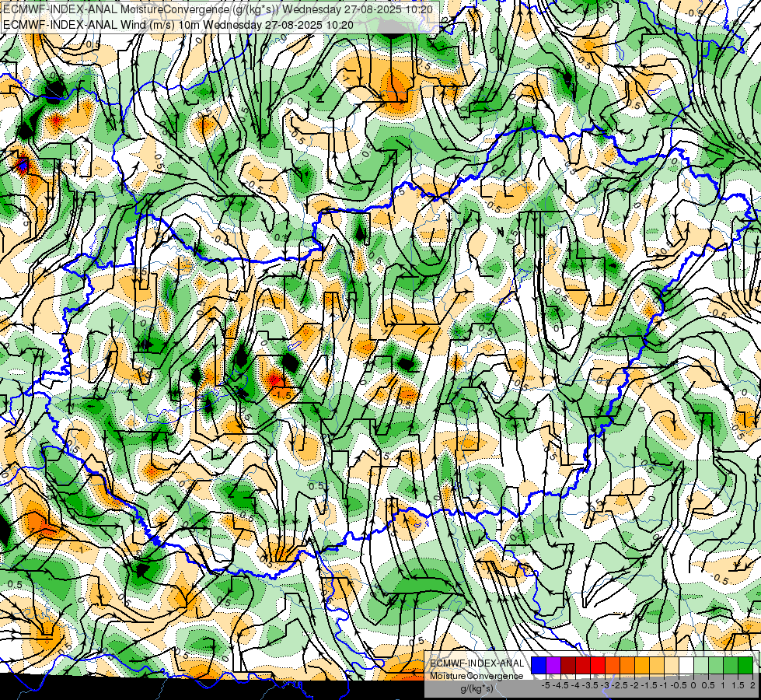Click the pale peach swatch between -1 and -0.5
Screen dimensions: 761x700
point(672,665)
